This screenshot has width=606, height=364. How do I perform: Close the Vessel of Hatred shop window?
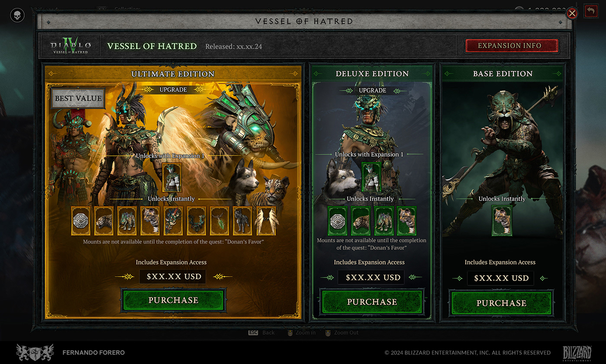572,13
